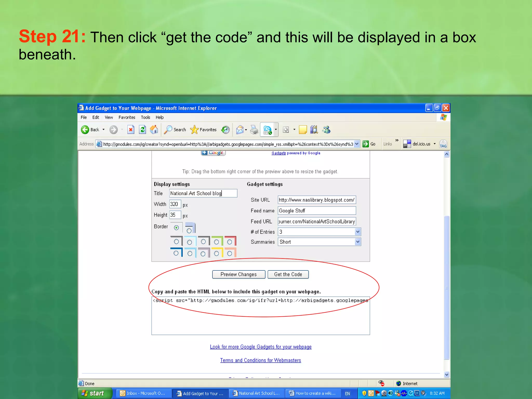The width and height of the screenshot is (532, 399).
Task: Click the +Google add button
Action: point(213,153)
